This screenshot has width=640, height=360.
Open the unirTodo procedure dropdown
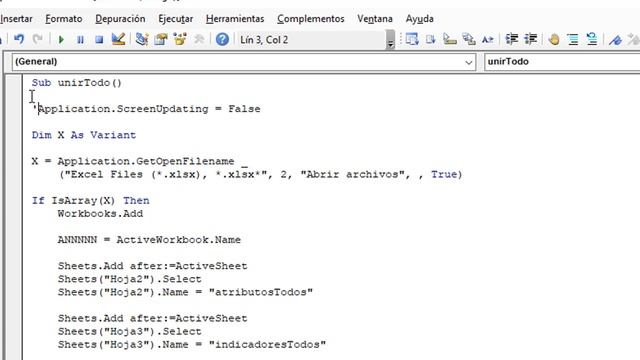click(x=562, y=62)
